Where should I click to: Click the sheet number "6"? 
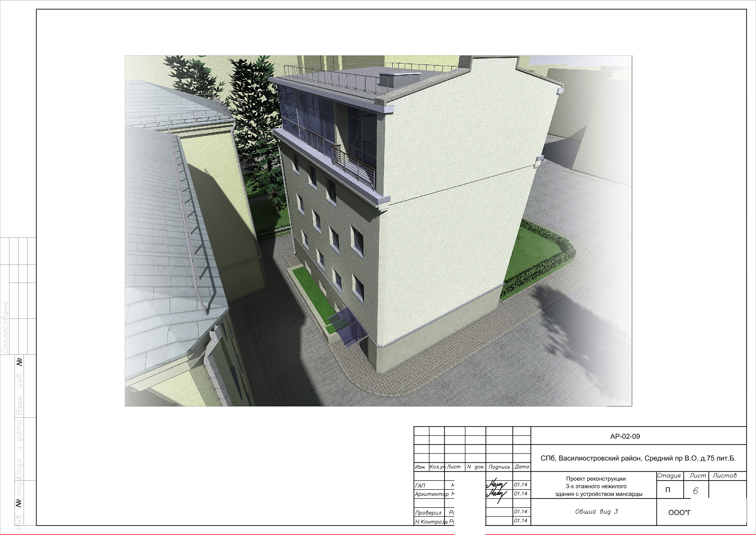pyautogui.click(x=695, y=491)
